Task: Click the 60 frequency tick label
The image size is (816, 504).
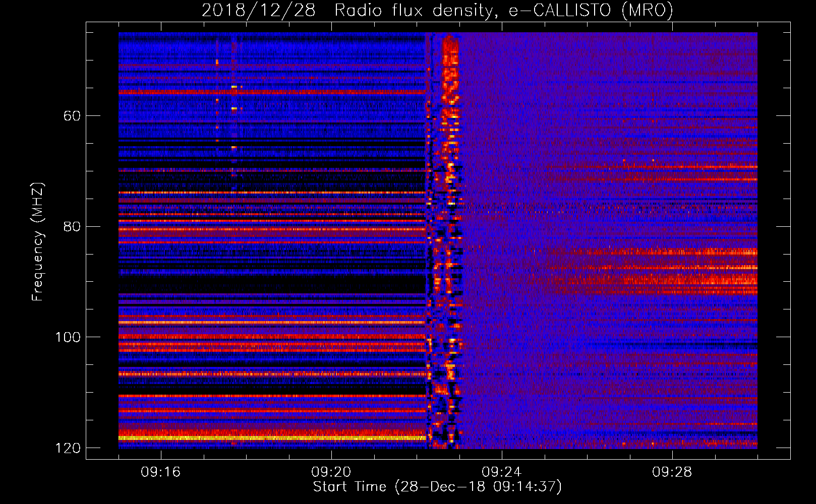Action: point(72,116)
